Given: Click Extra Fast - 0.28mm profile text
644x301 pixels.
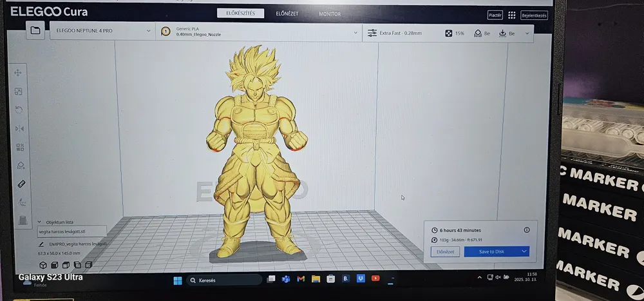Looking at the screenshot, I should point(401,34).
